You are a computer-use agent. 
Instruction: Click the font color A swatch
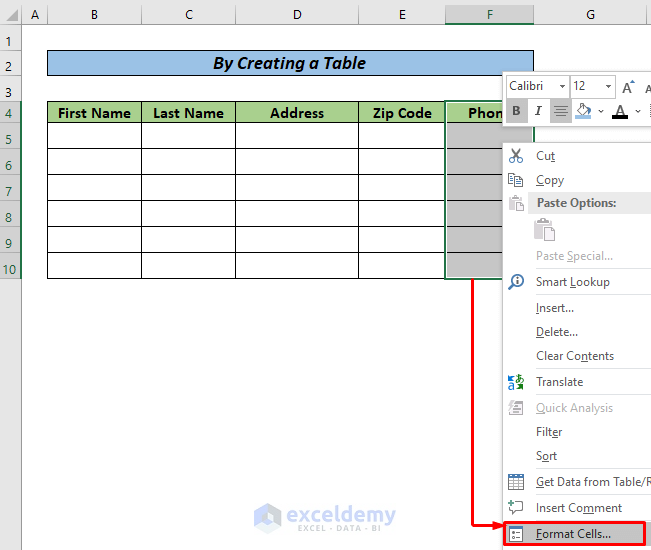620,111
